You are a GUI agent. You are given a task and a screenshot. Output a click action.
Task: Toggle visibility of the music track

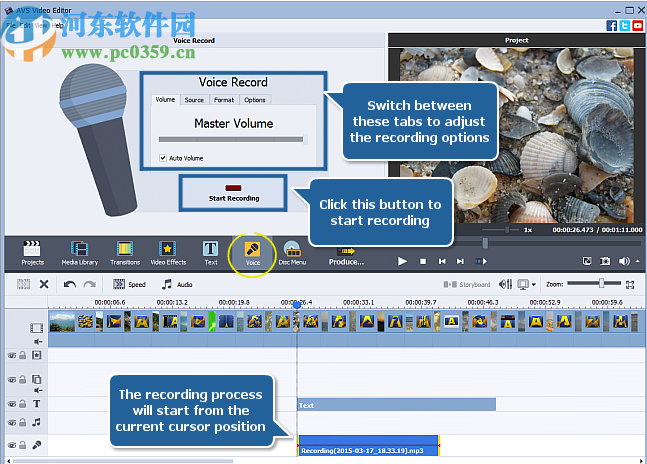click(12, 423)
